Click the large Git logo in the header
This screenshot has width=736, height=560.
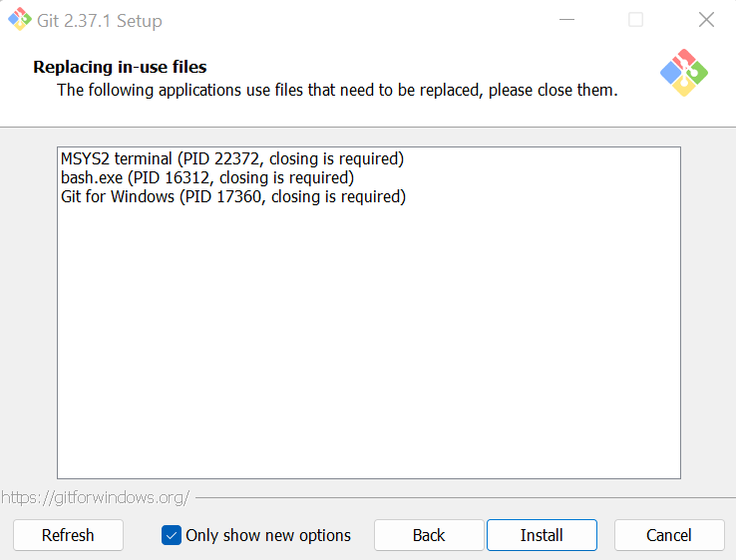pos(684,73)
